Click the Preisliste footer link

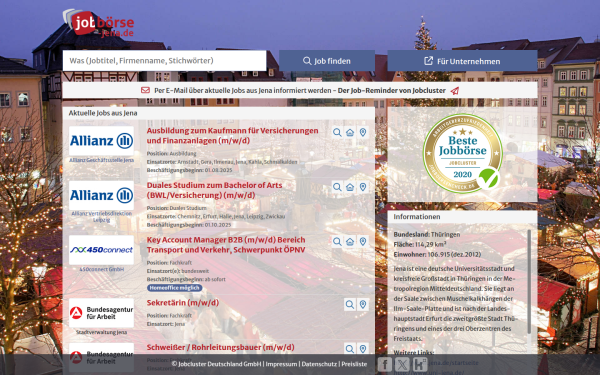(354, 364)
